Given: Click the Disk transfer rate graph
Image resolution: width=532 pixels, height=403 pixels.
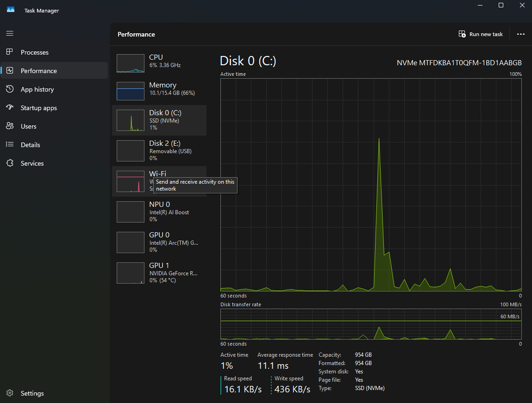Looking at the screenshot, I should 371,324.
